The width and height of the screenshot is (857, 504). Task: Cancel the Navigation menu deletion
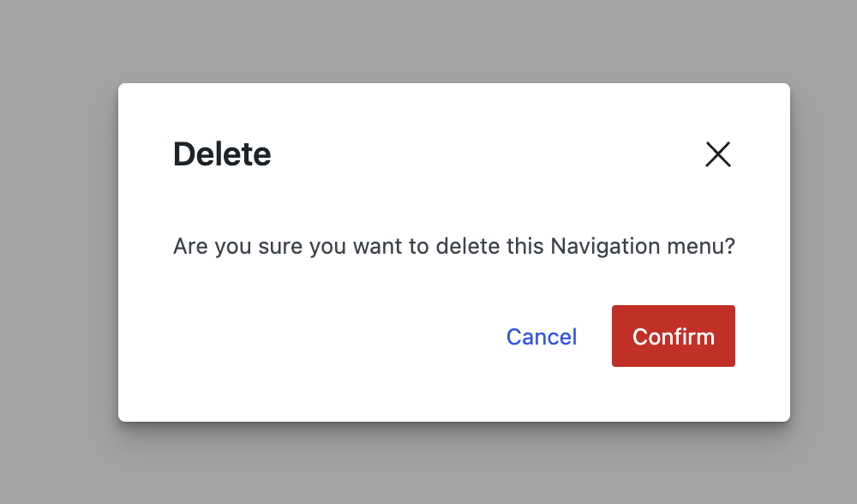pyautogui.click(x=541, y=336)
